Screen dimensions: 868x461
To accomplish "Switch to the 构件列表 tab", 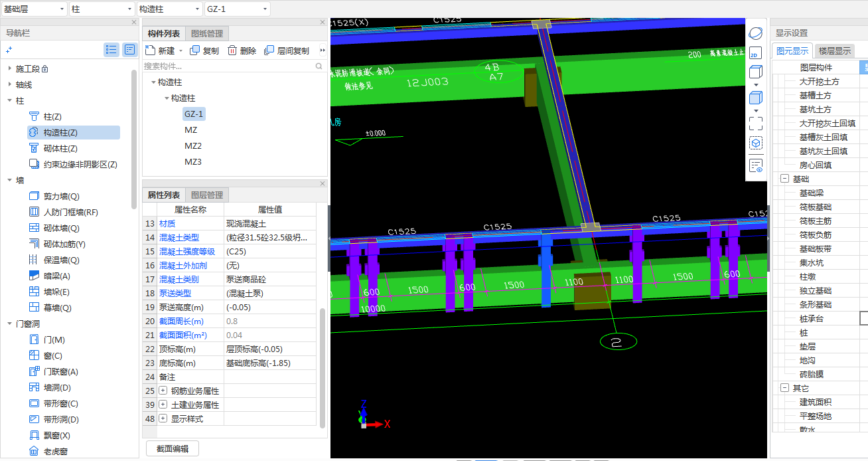I will [164, 33].
